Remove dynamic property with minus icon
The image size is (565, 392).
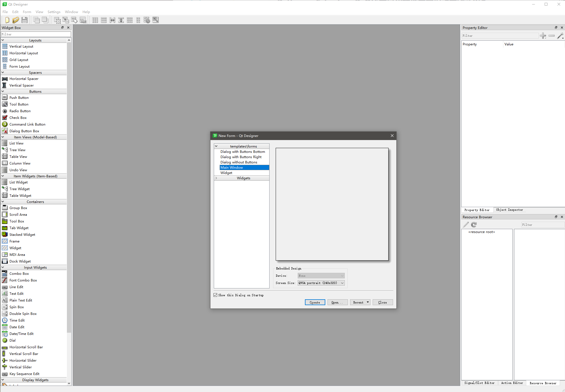click(552, 36)
